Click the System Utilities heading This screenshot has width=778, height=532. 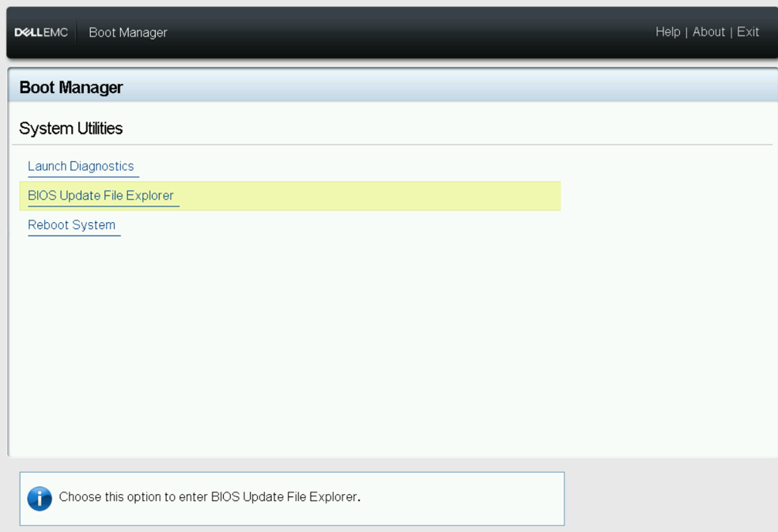70,128
